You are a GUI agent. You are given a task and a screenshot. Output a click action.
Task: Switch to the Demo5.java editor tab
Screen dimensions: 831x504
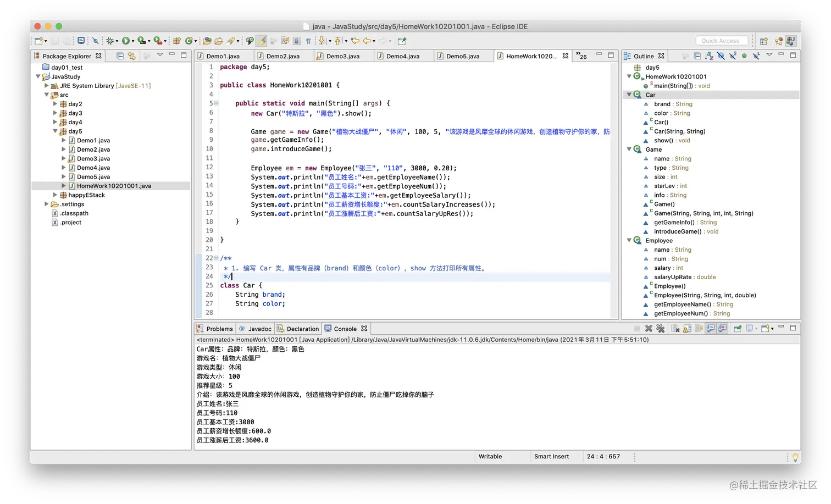pos(463,56)
